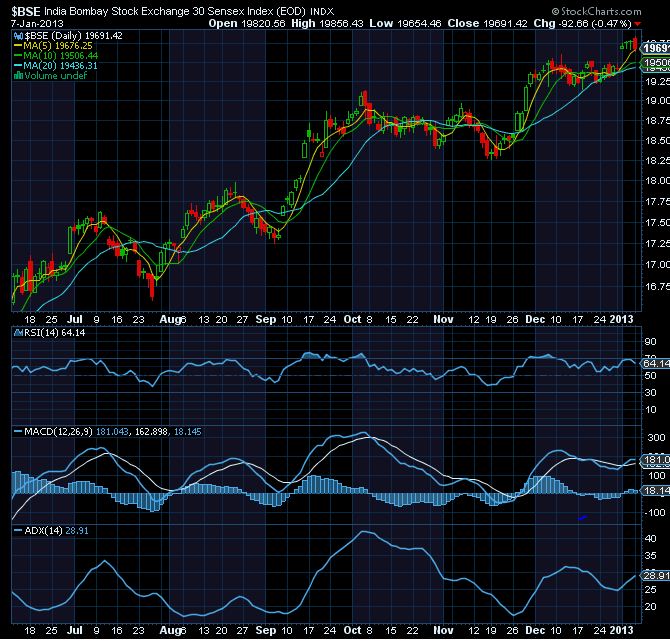Click the cyan MA(20) 19436.31 legend entry
The height and width of the screenshot is (642, 670).
[x=56, y=65]
